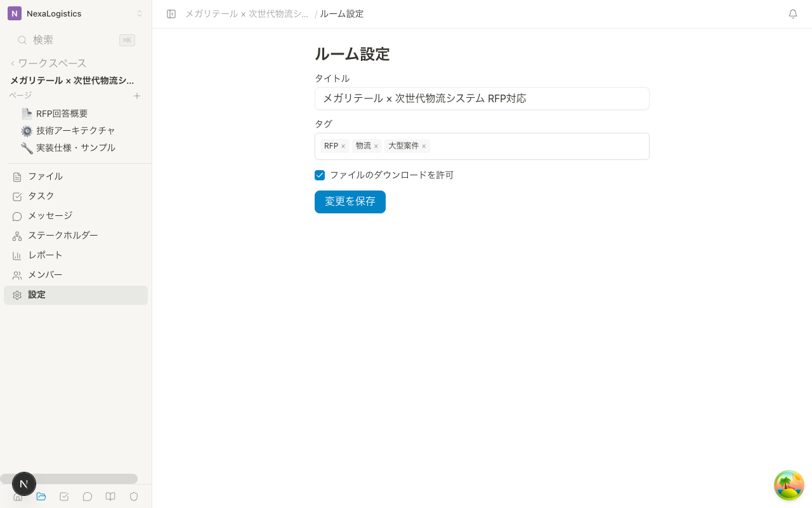Go back using the ワークスペース chevron

point(11,63)
